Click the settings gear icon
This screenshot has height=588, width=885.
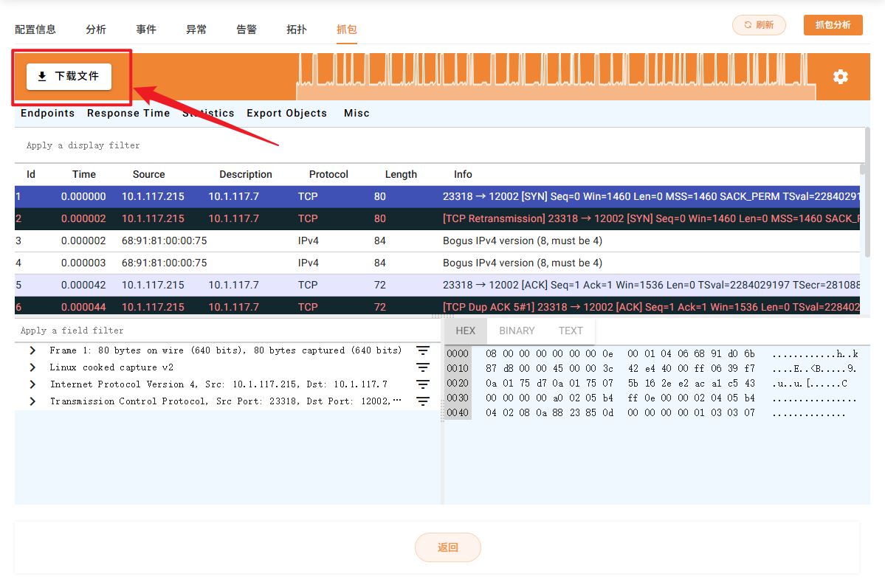point(840,77)
